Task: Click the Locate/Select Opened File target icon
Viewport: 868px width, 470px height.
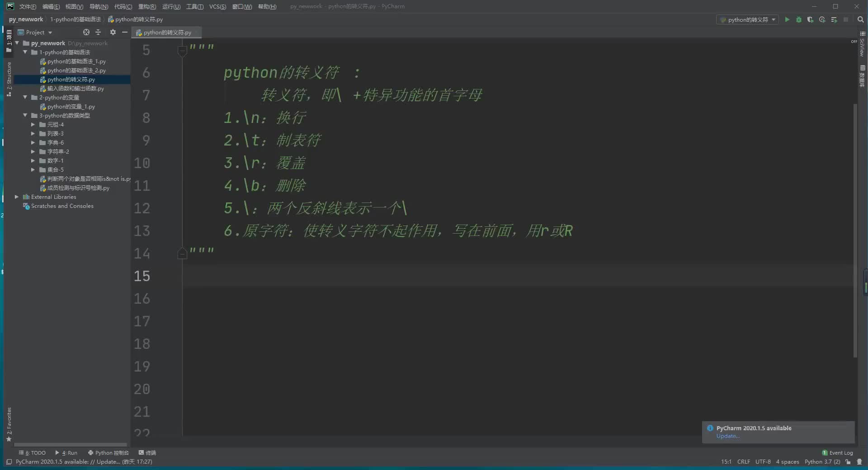Action: click(86, 32)
